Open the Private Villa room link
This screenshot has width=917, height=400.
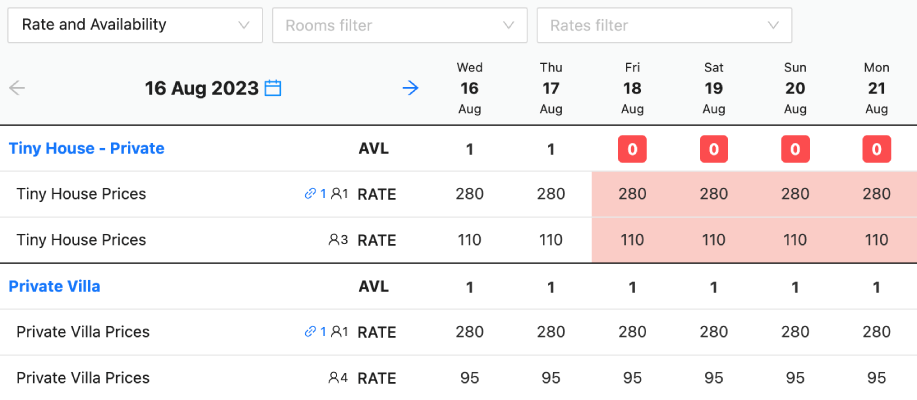54,287
